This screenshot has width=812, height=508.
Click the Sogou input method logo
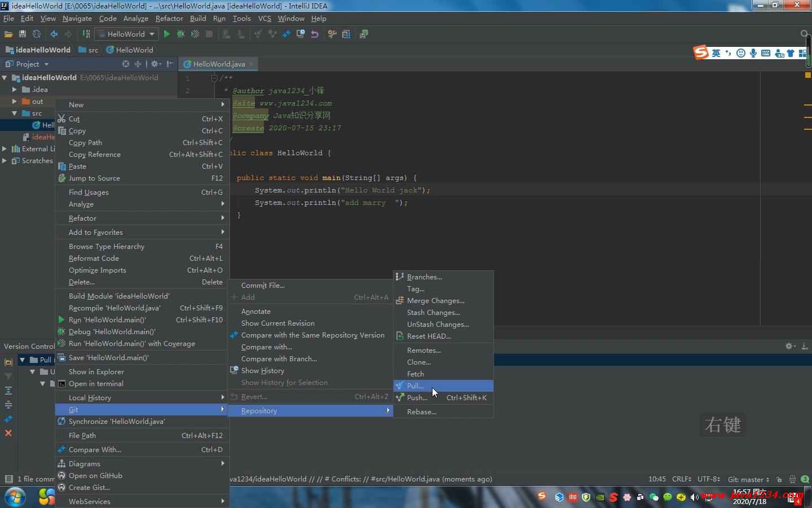[x=701, y=52]
